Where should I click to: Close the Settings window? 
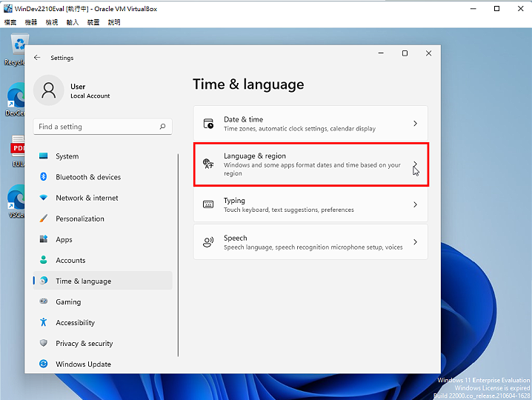428,53
